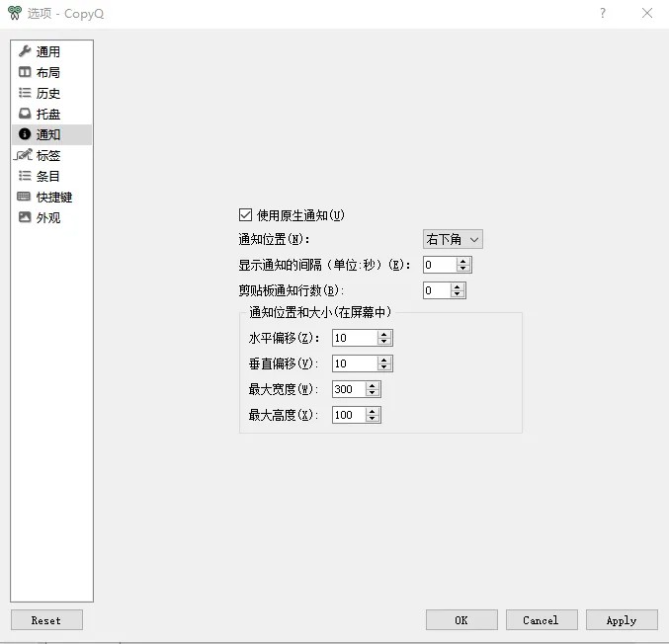Screen dimensions: 669x644
Task: Click the wrench icon for 通用
Action: click(x=25, y=51)
